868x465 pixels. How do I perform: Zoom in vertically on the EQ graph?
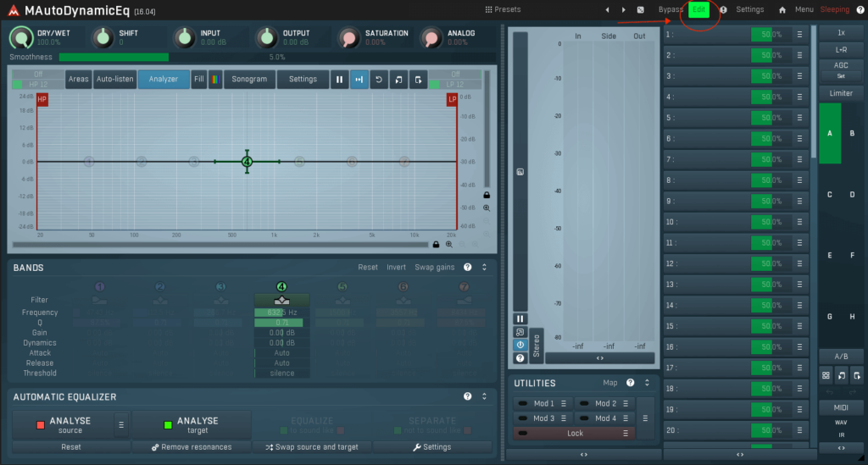[x=487, y=208]
